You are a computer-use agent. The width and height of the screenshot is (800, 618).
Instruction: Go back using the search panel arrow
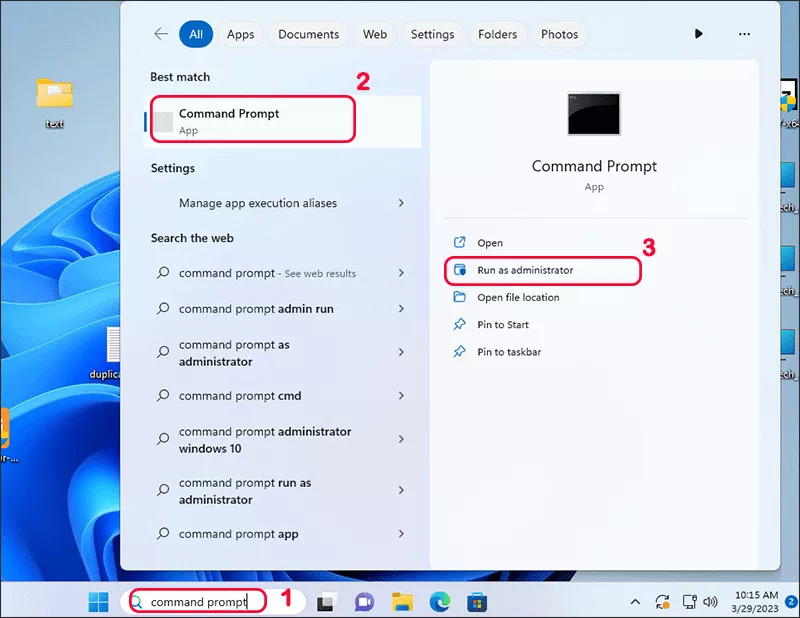161,34
